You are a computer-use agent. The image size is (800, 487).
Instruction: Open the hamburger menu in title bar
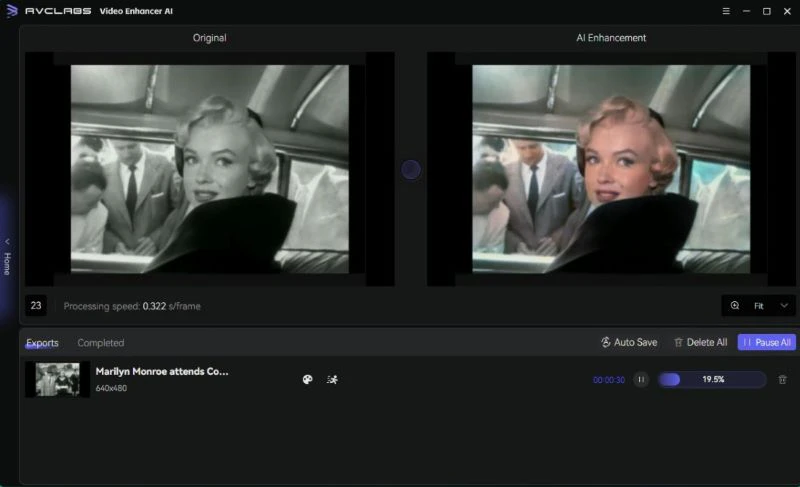pos(726,11)
